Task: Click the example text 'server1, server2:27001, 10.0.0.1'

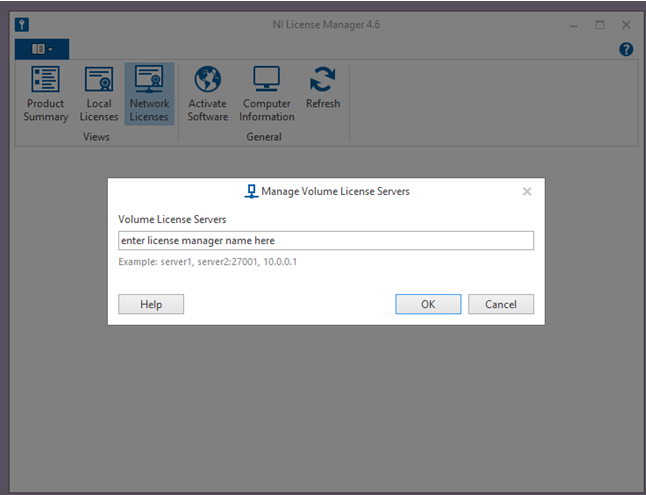Action: tap(229, 262)
